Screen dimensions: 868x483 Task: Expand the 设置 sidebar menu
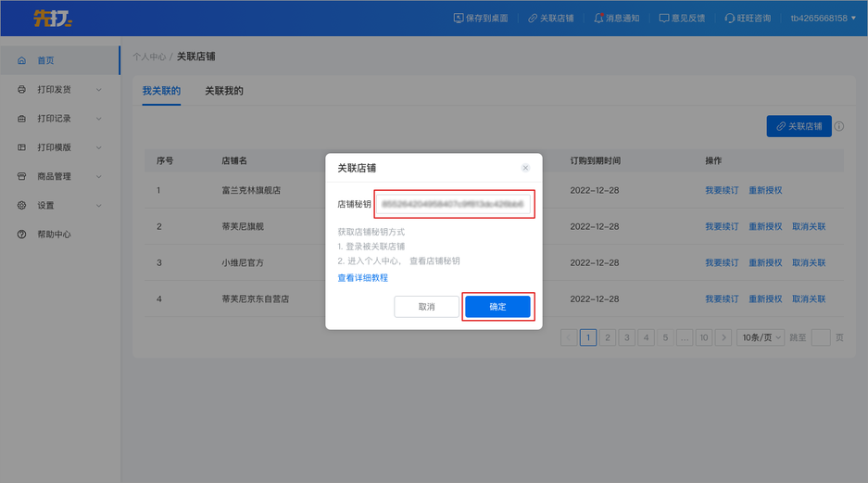98,206
